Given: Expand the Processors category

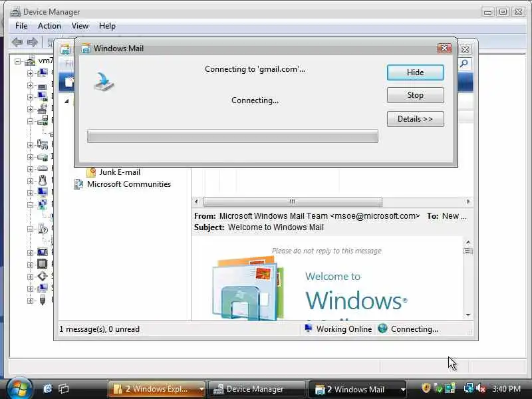Looking at the screenshot, I should tap(30, 264).
